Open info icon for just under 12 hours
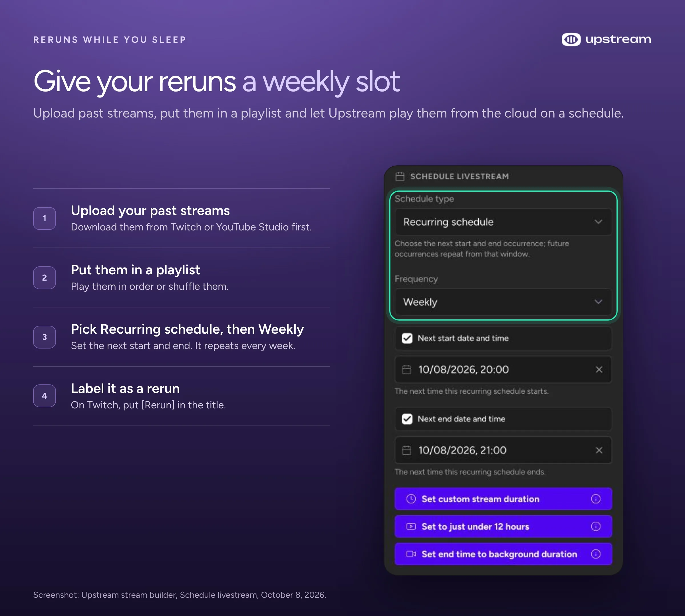The image size is (685, 616). click(x=596, y=527)
